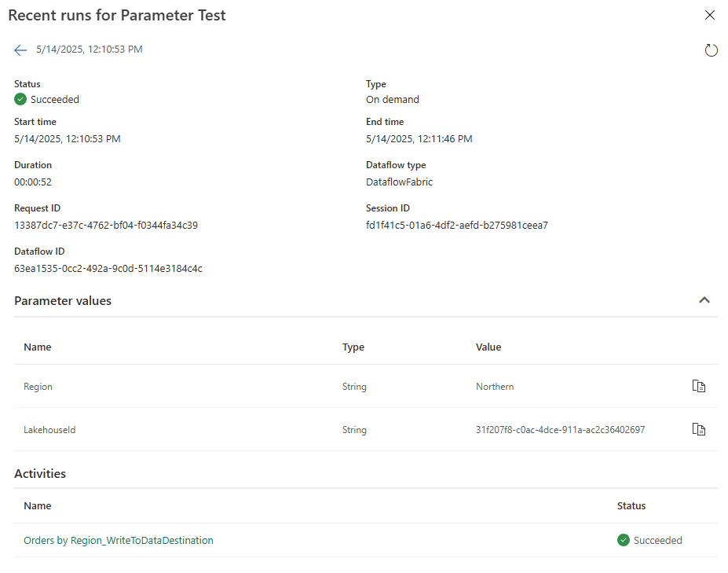Select the Value column header
This screenshot has width=728, height=573.
pyautogui.click(x=488, y=347)
